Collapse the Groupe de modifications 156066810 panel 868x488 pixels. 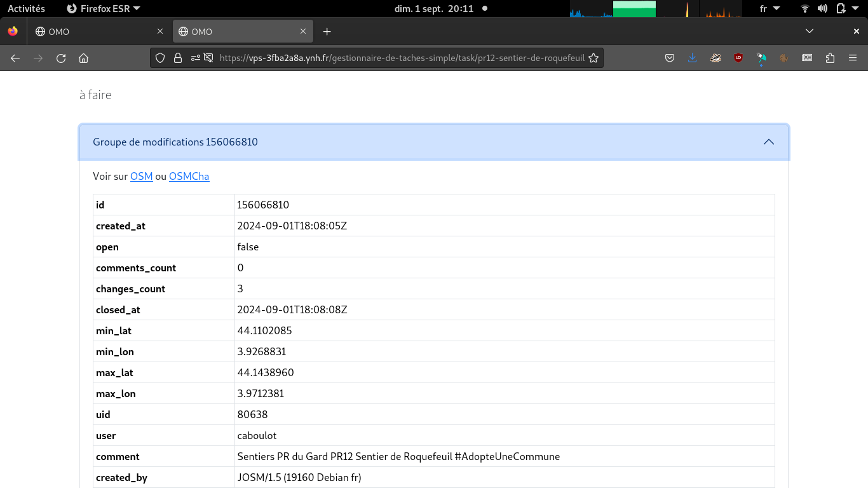click(x=768, y=142)
